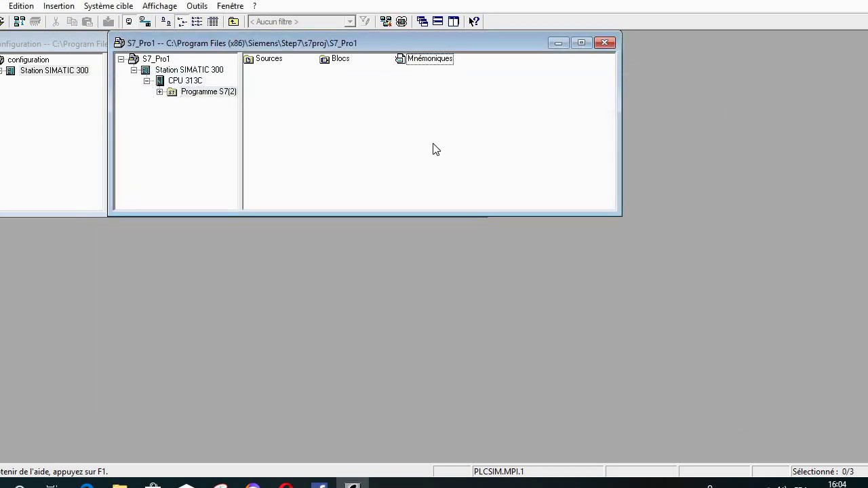Click the 'Blocs' label
Image resolution: width=868 pixels, height=488 pixels.
coord(340,58)
